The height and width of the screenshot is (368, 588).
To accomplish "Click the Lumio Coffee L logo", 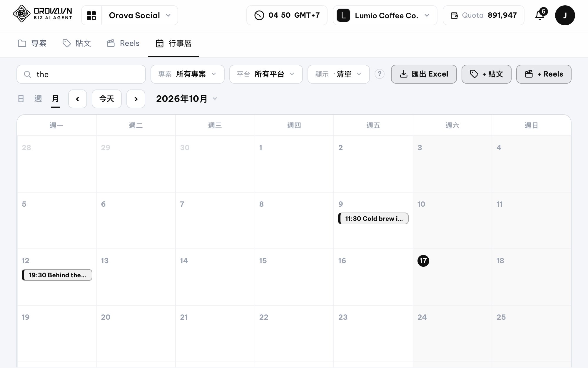I will coord(343,15).
